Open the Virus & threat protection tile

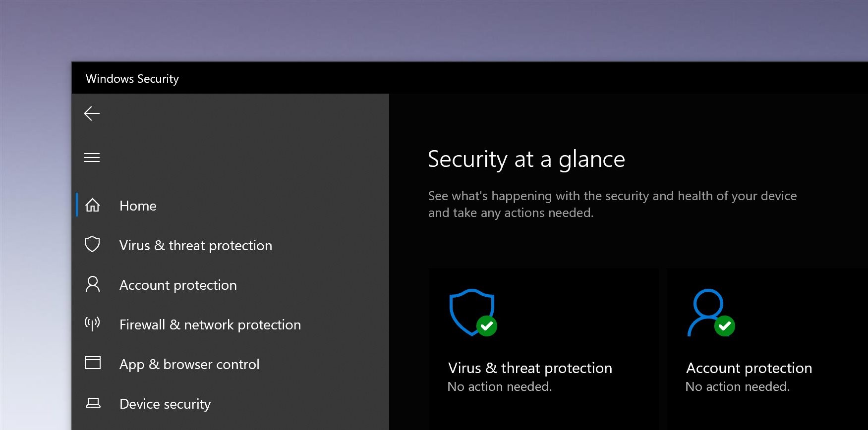(x=530, y=368)
